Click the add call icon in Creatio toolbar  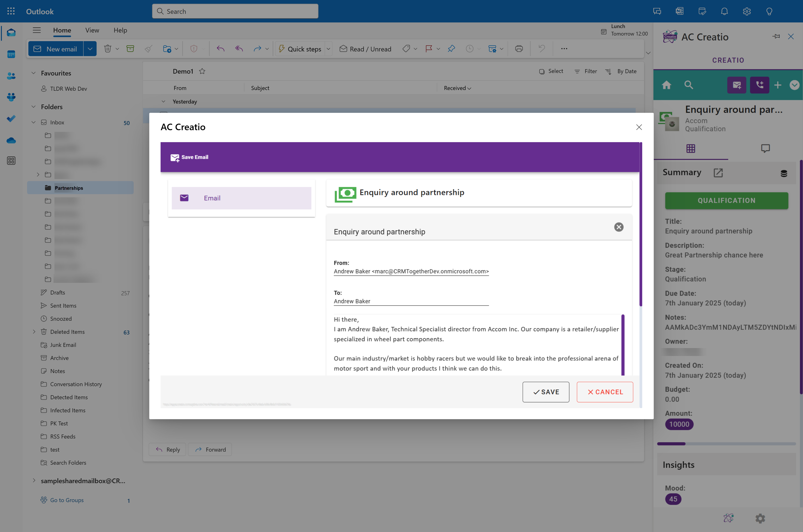[760, 85]
